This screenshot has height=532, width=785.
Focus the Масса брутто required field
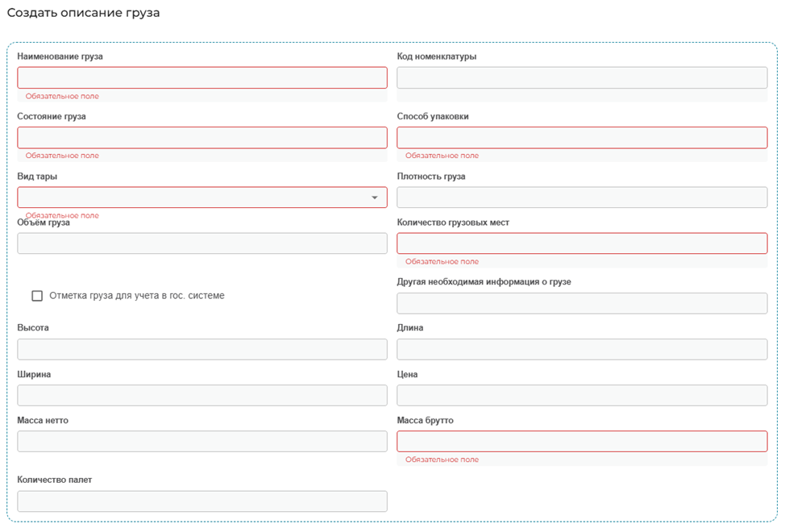click(x=581, y=441)
